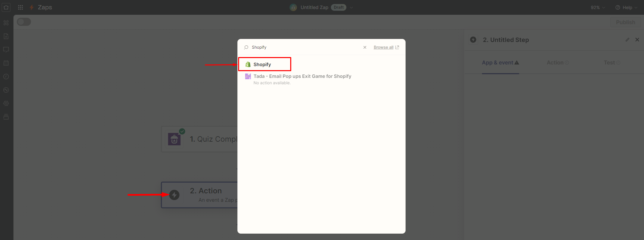Click the Draft status badge
The image size is (644, 240).
tap(338, 7)
